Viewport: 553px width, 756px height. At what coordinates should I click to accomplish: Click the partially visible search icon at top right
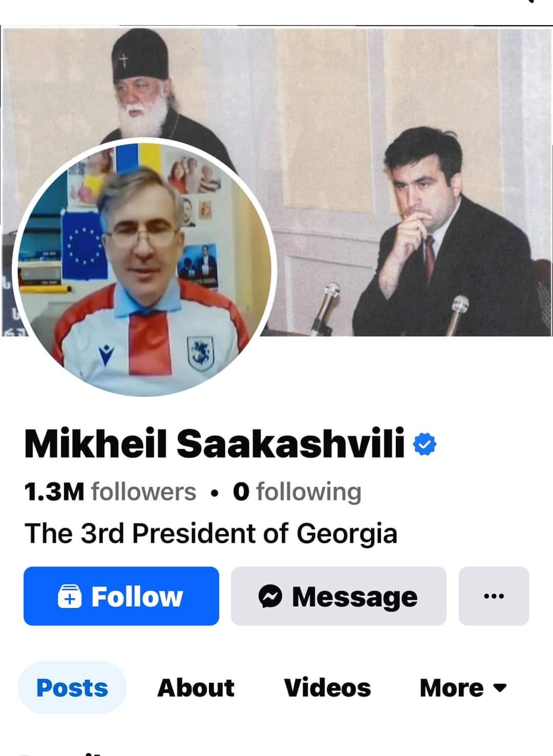point(530,2)
